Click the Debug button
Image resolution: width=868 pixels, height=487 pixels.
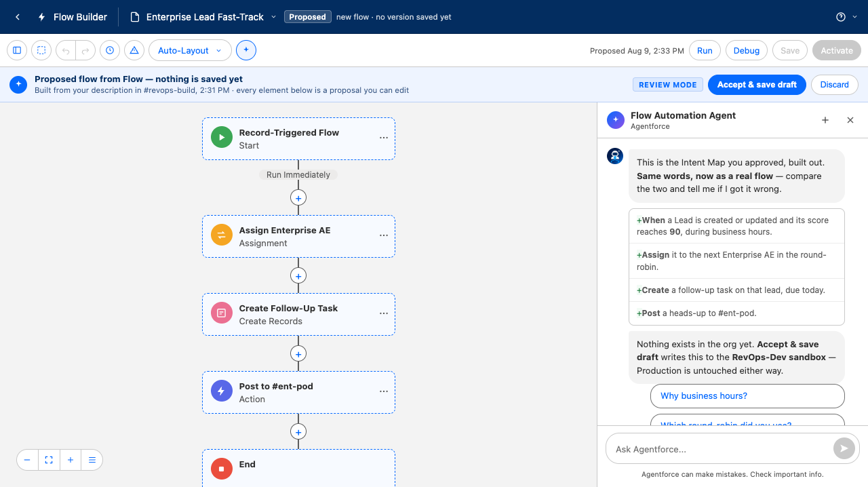coord(747,50)
